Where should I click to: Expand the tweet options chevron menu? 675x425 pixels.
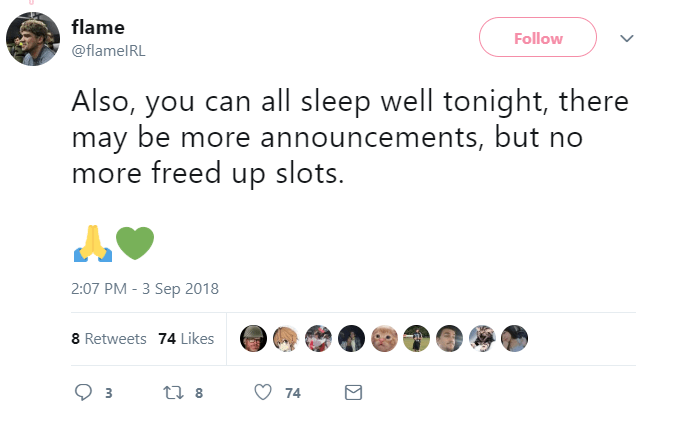[x=627, y=38]
